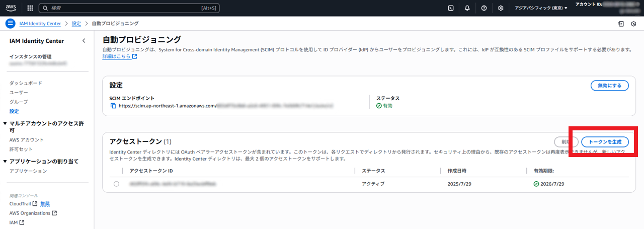Screen dimensions: 644x229
Task: Click 作成日時 column header
Action: coord(457,171)
